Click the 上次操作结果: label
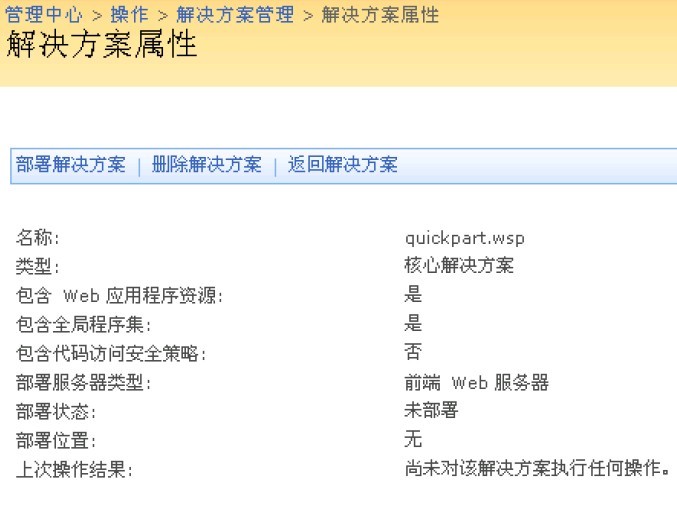677x509 pixels. (x=74, y=469)
